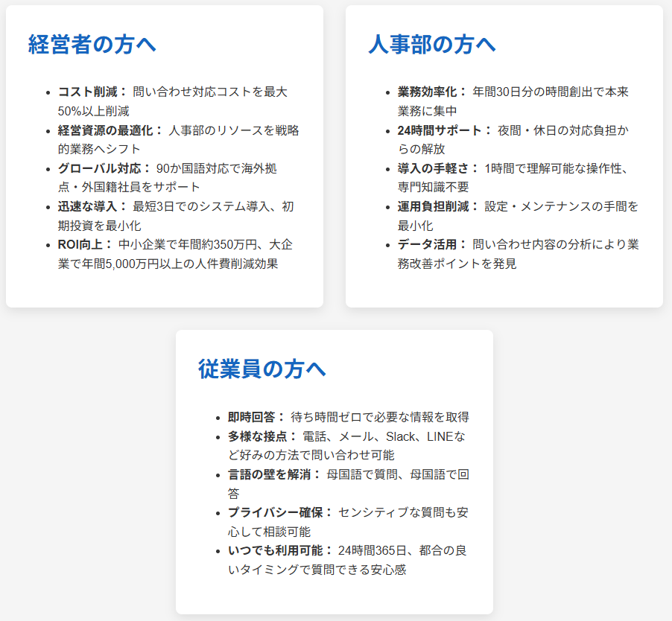Screen dimensions: 672x621
Task: Click the 経営者の方へ heading
Action: (92, 45)
